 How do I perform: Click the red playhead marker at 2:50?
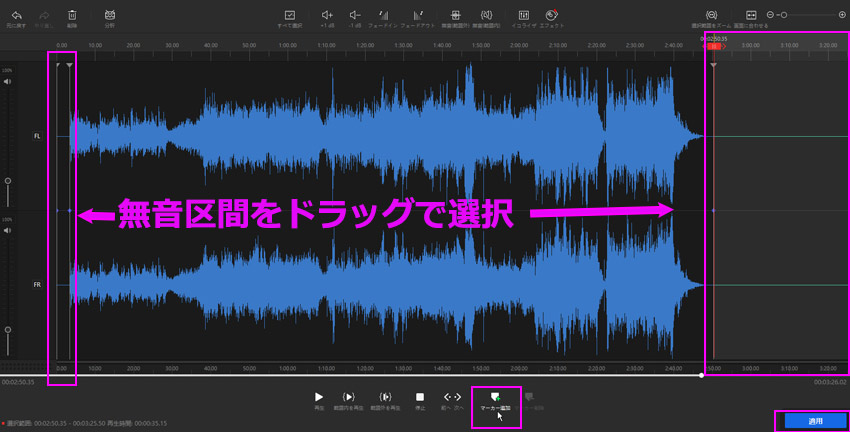(x=714, y=47)
